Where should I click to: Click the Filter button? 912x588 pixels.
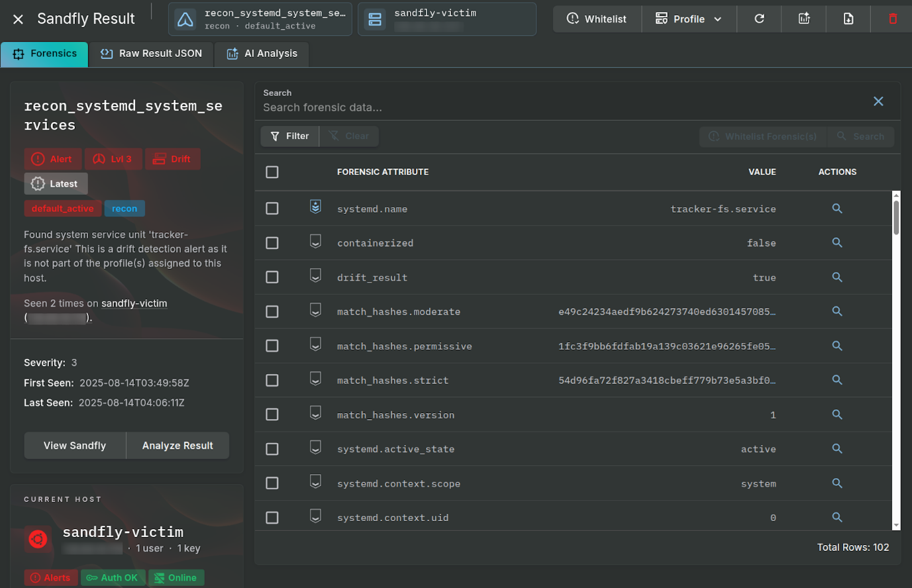coord(290,136)
